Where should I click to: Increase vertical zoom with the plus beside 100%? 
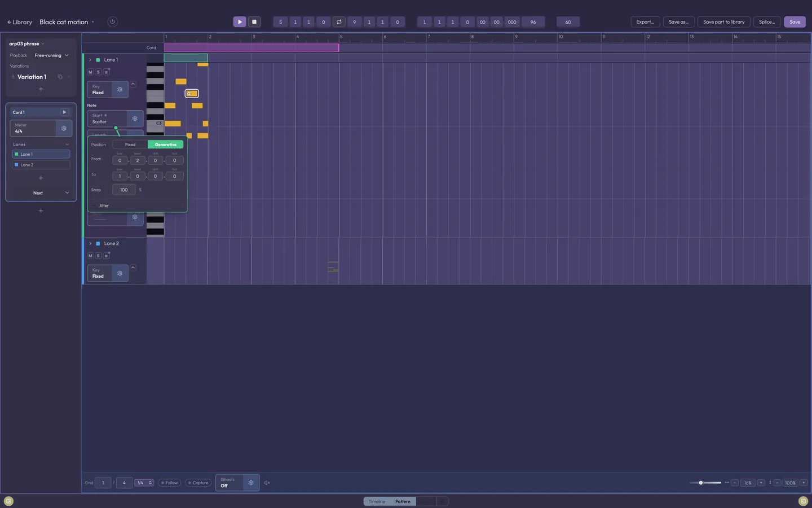tap(804, 483)
